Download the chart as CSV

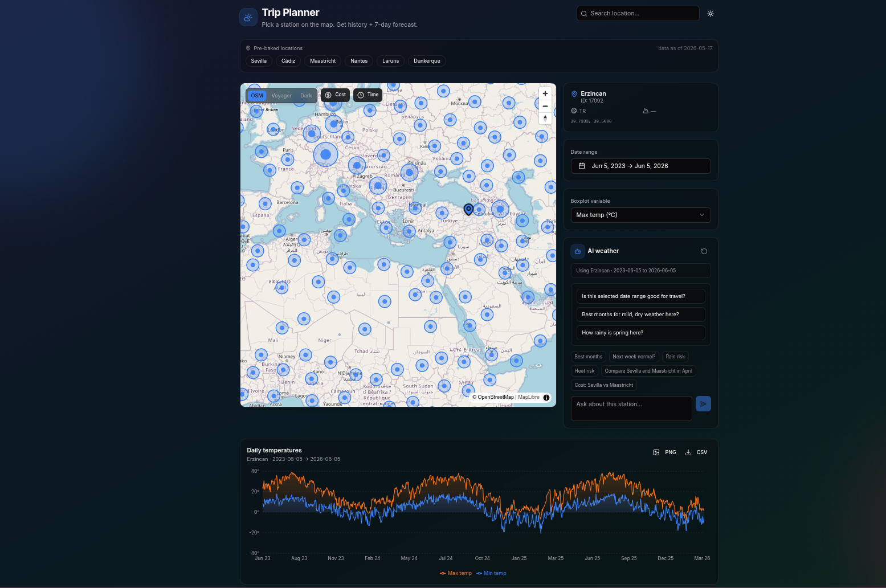[696, 452]
